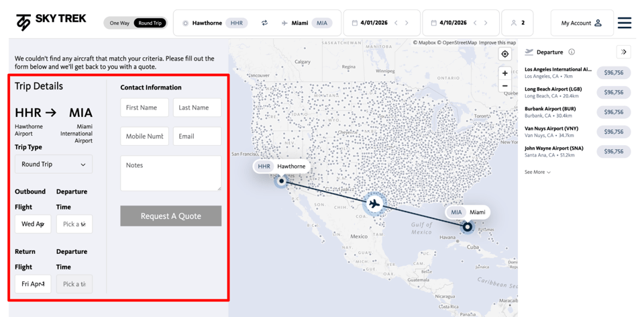The width and height of the screenshot is (644, 317).
Task: Select the One Way trip option
Action: click(x=119, y=23)
